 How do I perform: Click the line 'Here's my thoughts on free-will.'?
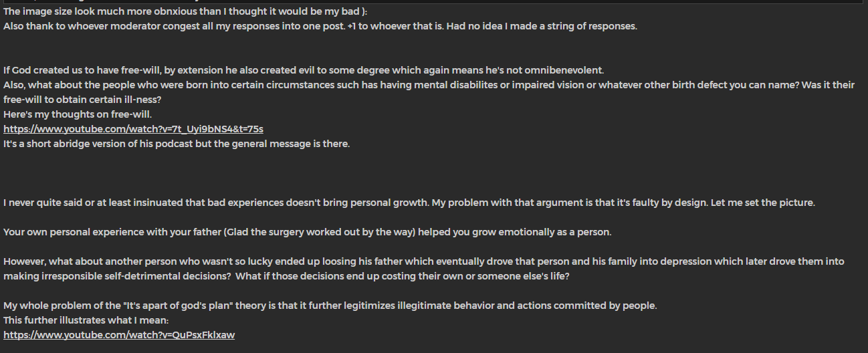pos(78,114)
